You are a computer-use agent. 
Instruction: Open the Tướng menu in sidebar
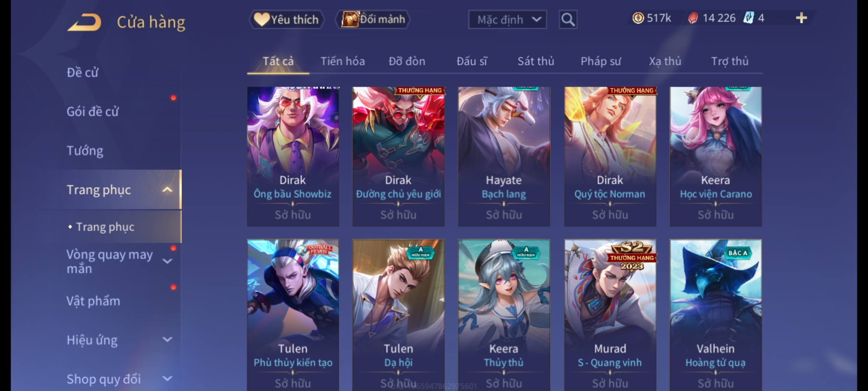(x=85, y=151)
